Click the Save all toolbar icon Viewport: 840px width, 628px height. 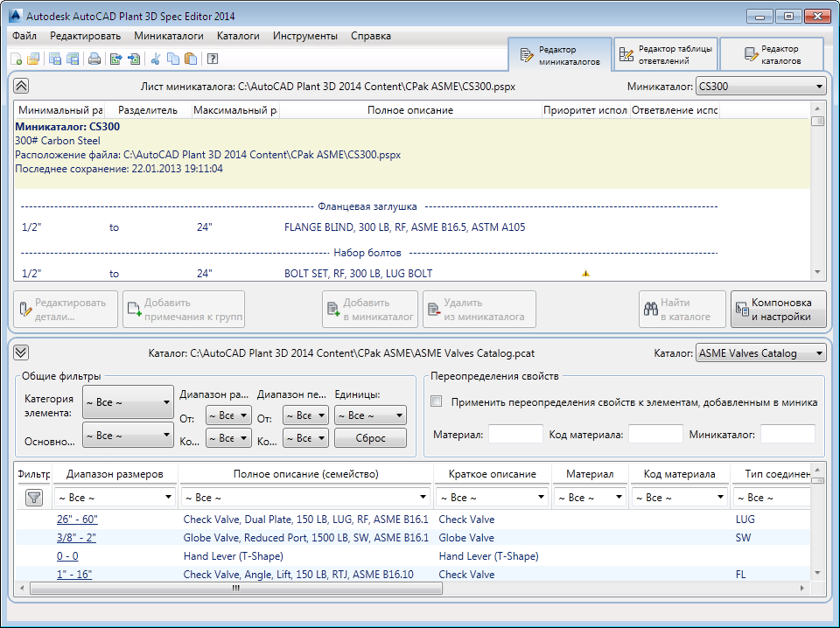(x=73, y=59)
